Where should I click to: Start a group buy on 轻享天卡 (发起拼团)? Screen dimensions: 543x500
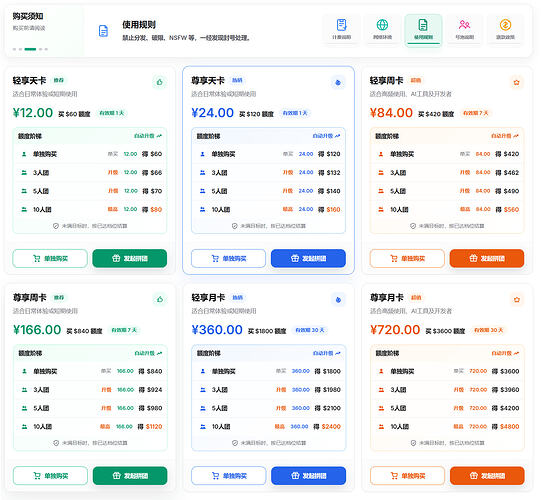(130, 258)
